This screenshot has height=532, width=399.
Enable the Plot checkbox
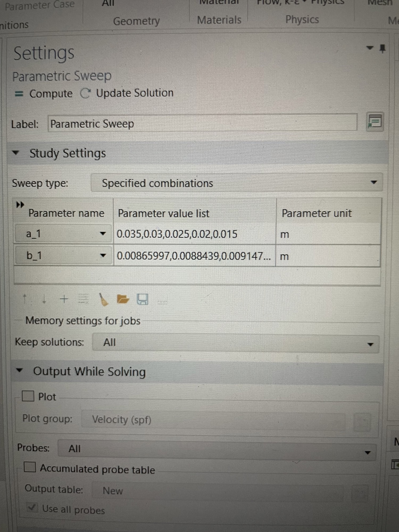click(x=28, y=396)
